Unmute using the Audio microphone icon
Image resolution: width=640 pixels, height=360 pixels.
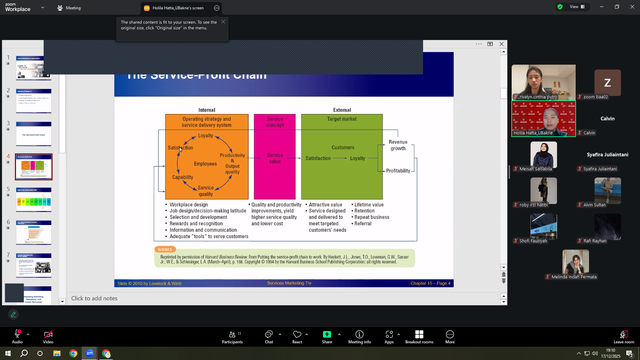[17, 336]
